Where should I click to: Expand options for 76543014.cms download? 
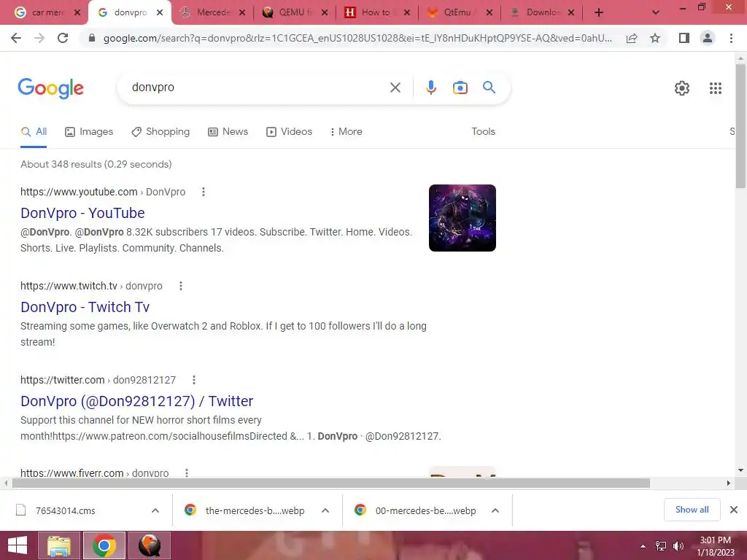155,510
